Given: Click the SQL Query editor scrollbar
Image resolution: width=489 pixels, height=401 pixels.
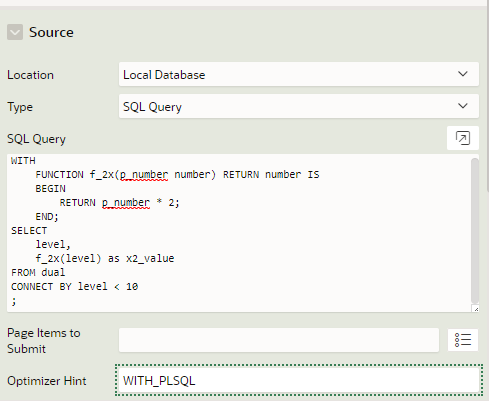Looking at the screenshot, I should pyautogui.click(x=475, y=230).
